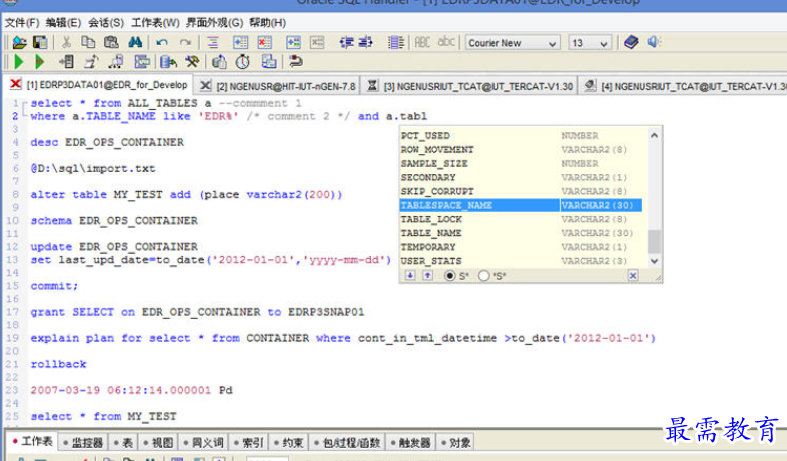The image size is (787, 461).
Task: Click the up-arrow button in autocomplete popup
Action: pos(427,275)
